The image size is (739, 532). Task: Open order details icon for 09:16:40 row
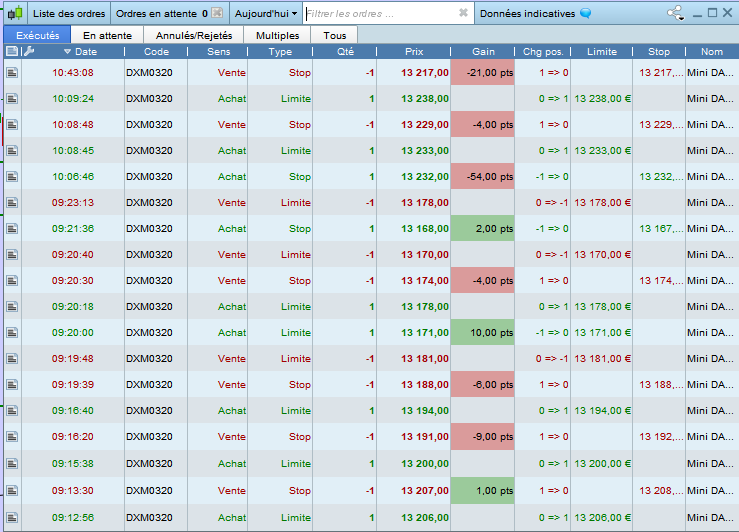coord(12,410)
